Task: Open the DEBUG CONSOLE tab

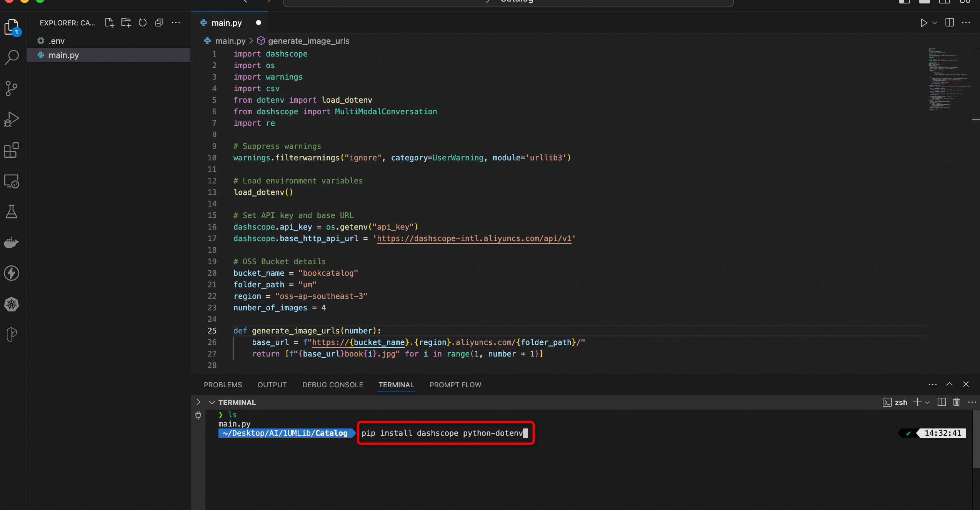Action: pyautogui.click(x=333, y=385)
